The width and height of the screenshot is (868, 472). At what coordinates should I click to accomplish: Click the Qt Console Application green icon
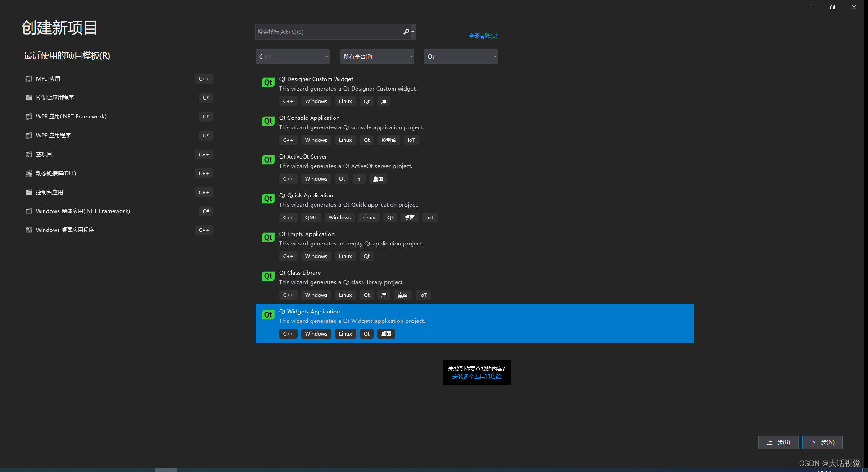coord(268,121)
